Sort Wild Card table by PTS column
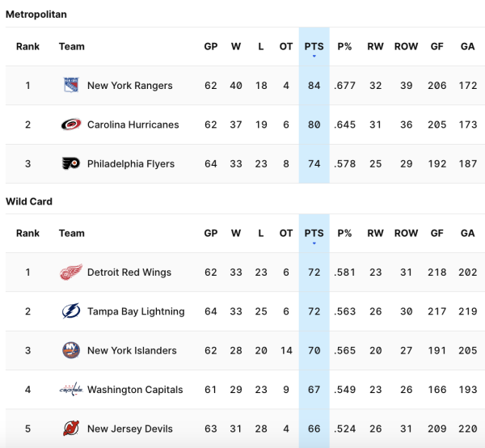 [314, 234]
